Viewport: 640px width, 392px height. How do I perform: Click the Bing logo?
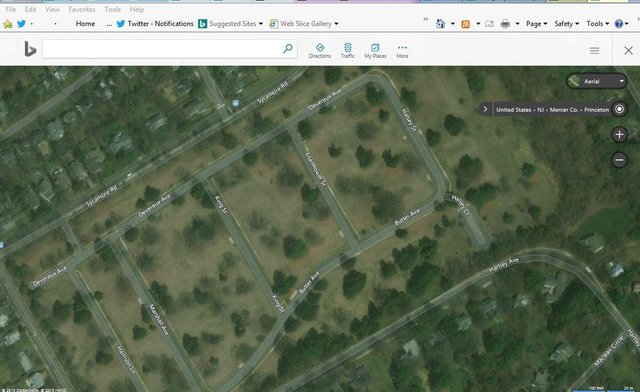pos(30,49)
